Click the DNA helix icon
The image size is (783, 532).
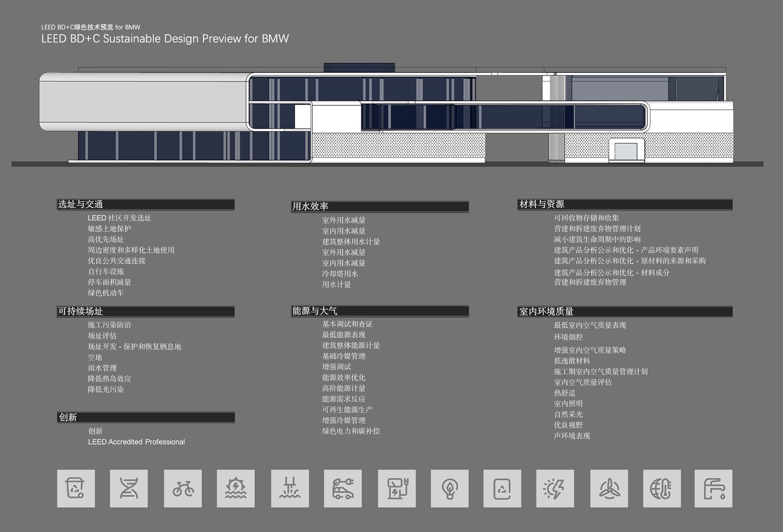[x=129, y=488]
